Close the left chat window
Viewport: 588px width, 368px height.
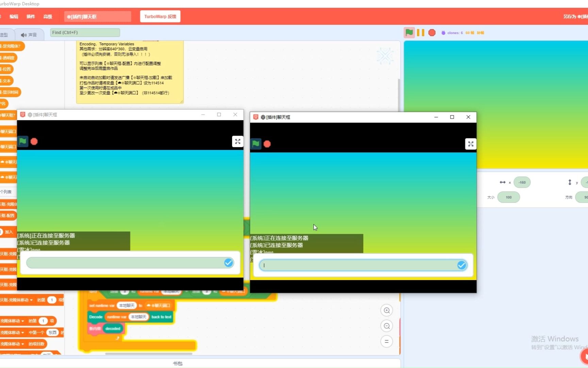(x=235, y=114)
